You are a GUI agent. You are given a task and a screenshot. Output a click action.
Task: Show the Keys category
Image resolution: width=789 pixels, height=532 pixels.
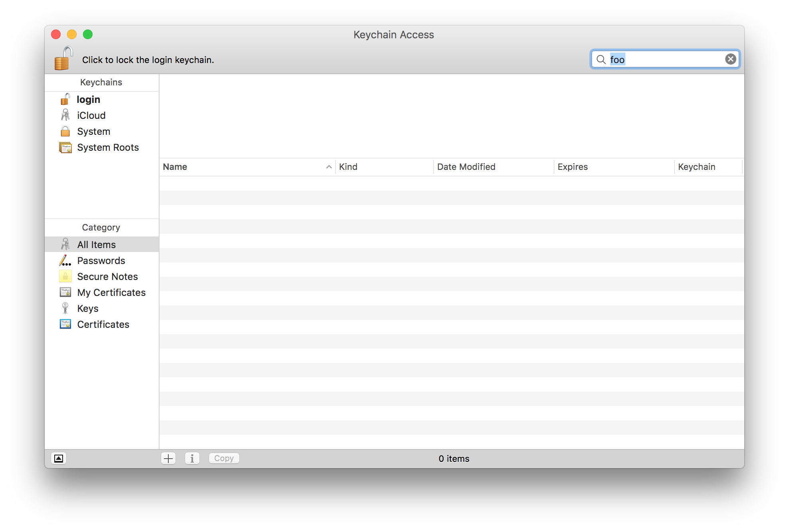[x=88, y=308]
